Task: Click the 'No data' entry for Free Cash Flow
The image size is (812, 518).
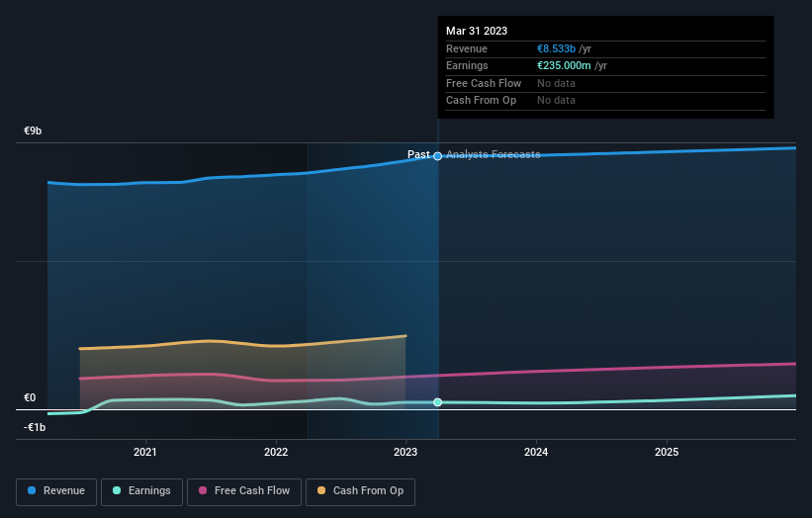Action: tap(556, 83)
